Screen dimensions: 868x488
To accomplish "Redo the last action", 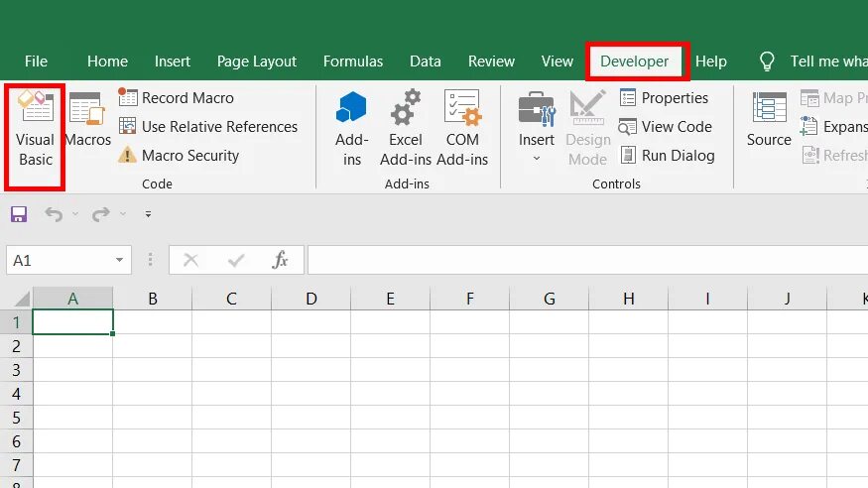I will pyautogui.click(x=101, y=214).
